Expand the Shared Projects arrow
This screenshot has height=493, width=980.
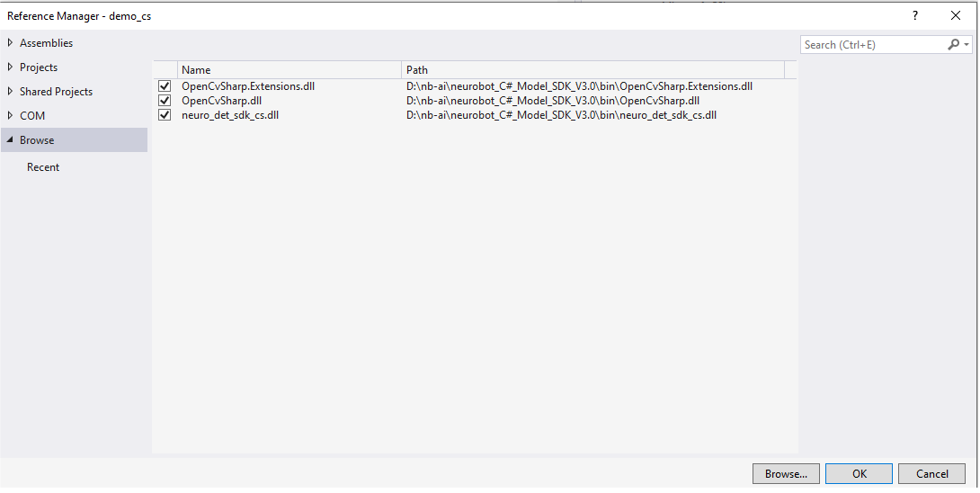pos(10,92)
